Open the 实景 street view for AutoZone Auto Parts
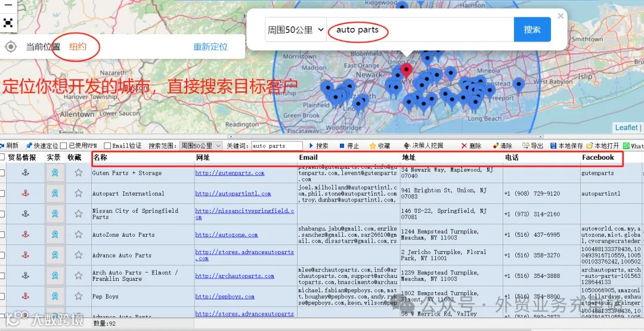This screenshot has width=644, height=331. coord(55,234)
